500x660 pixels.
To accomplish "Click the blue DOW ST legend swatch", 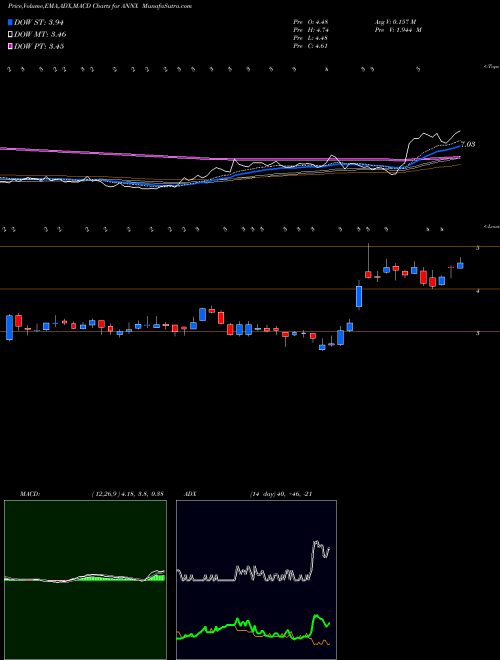I will pyautogui.click(x=11, y=22).
